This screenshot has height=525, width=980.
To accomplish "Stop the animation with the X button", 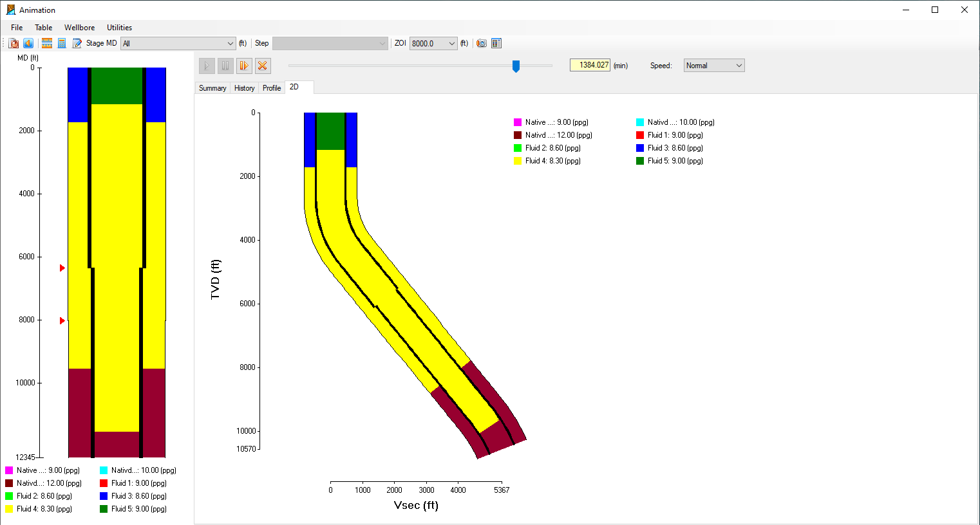I will tap(262, 66).
